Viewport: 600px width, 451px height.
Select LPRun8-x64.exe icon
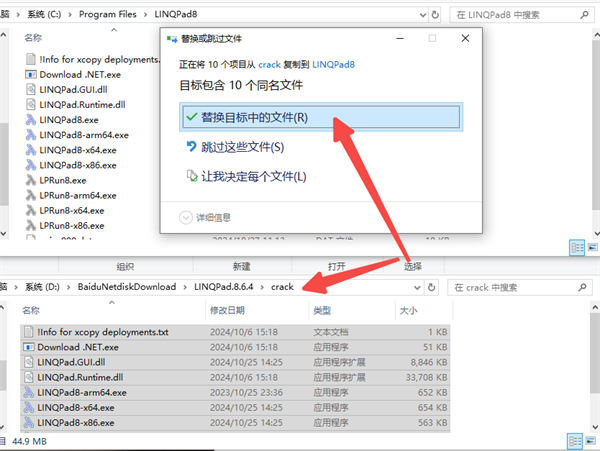click(x=31, y=210)
